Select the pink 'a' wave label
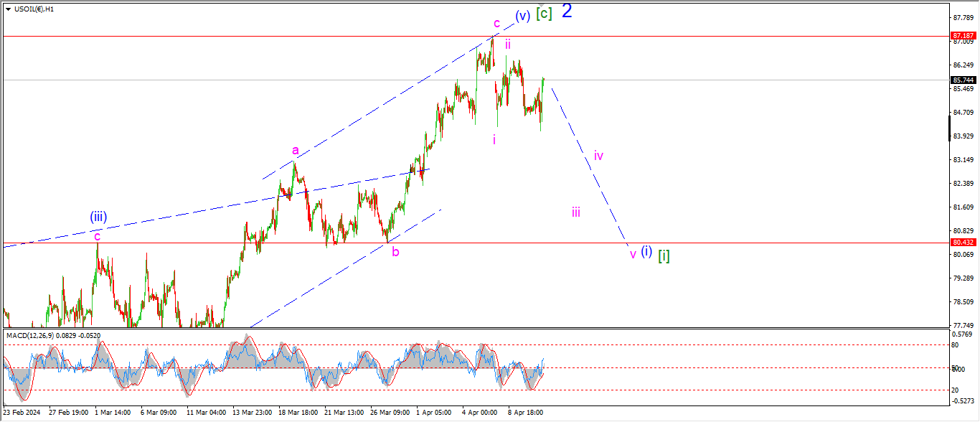 click(295, 150)
